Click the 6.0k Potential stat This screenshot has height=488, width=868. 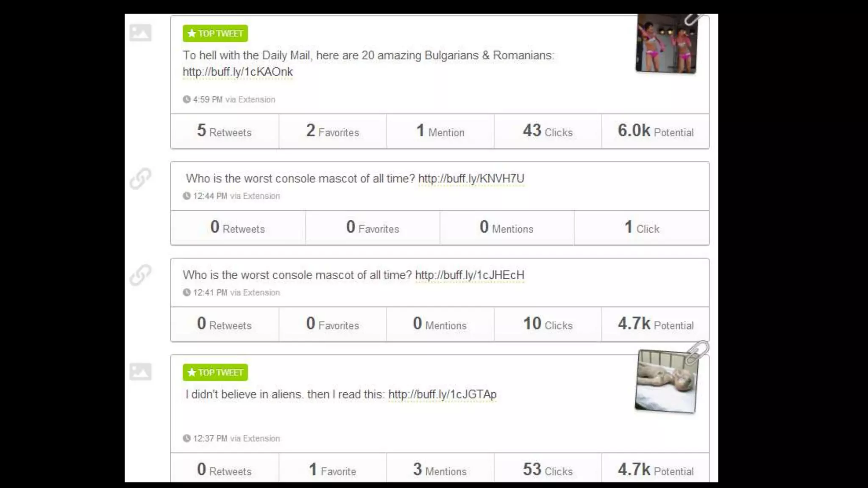655,131
